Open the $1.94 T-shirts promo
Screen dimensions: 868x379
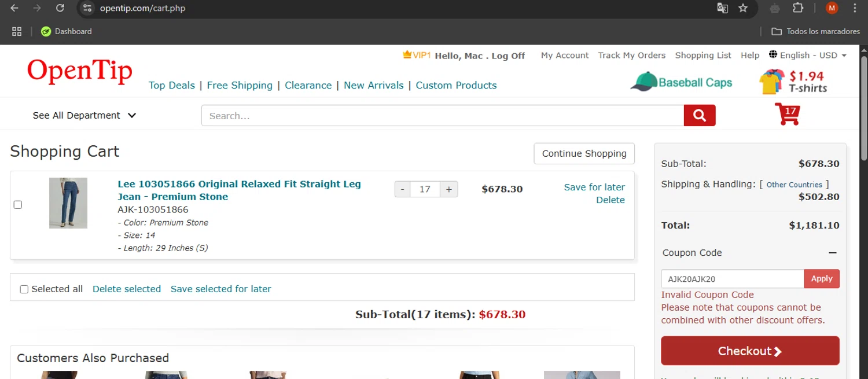click(793, 82)
